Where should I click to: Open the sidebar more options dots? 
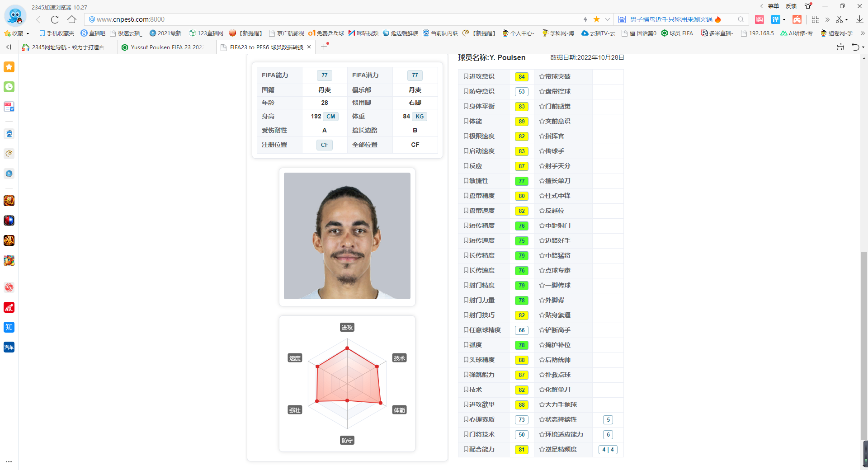[x=9, y=461]
